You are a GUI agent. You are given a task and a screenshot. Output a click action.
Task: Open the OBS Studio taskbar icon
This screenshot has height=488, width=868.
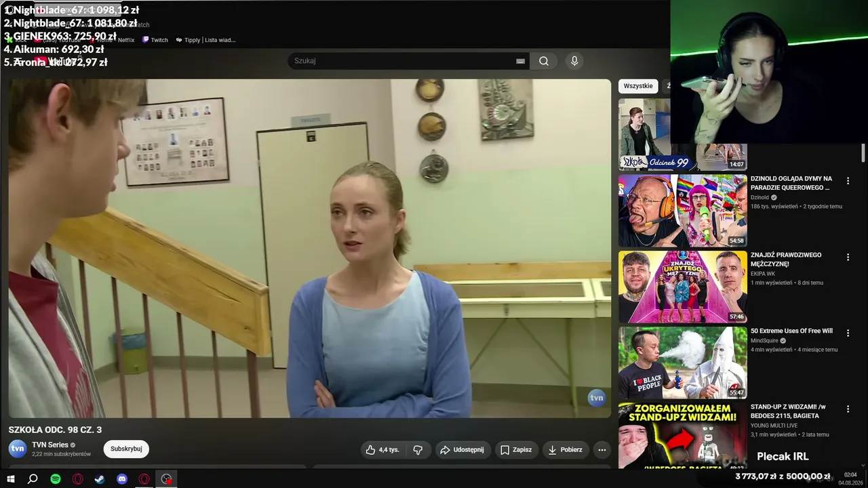tap(167, 479)
